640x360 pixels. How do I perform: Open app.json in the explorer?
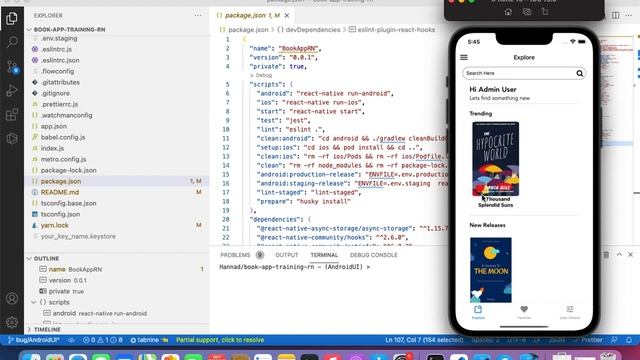pos(53,127)
